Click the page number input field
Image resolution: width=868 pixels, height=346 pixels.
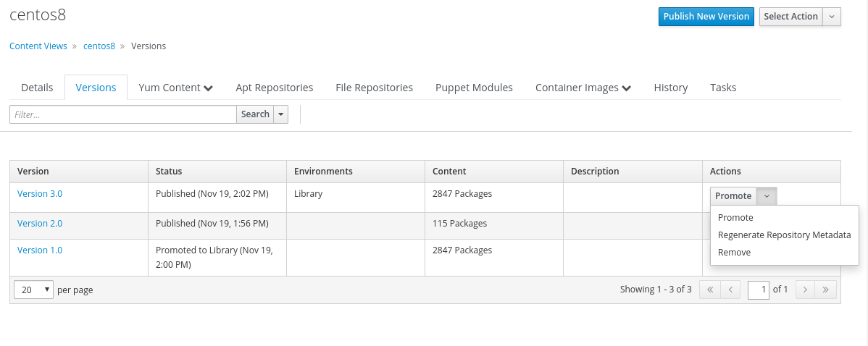point(759,290)
